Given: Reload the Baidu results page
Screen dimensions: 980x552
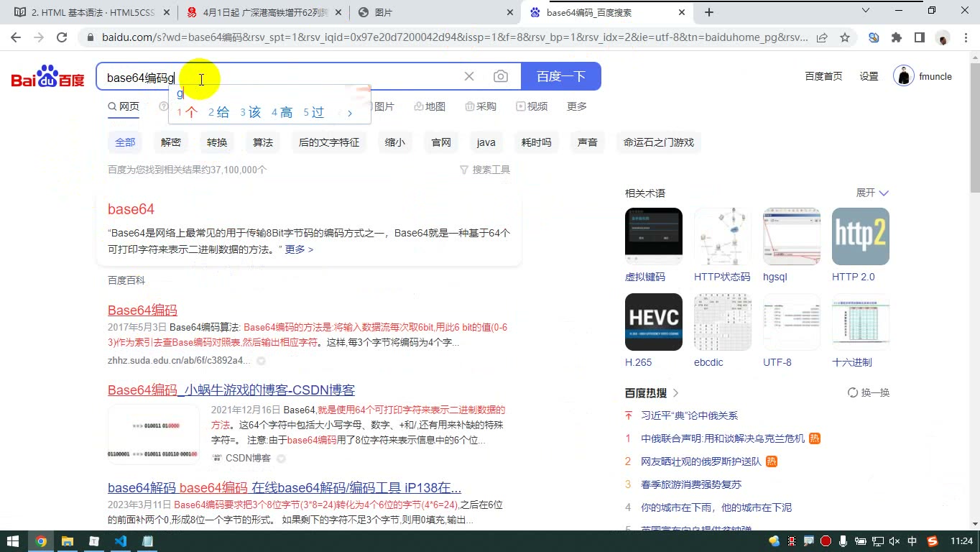Looking at the screenshot, I should [x=62, y=37].
